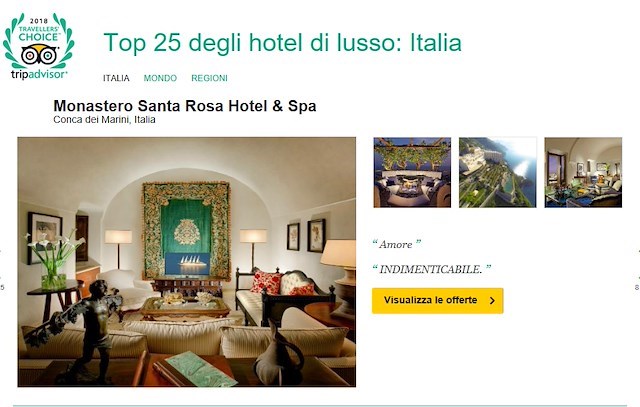This screenshot has width=640, height=407.
Task: Click the arrow chevron on the yellow offers button
Action: (x=492, y=300)
